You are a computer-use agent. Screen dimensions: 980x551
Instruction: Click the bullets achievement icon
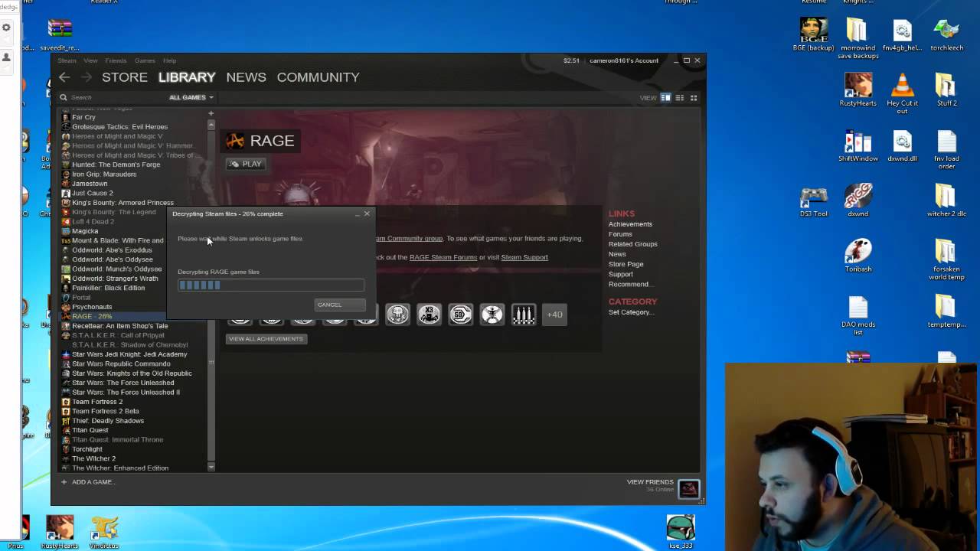point(523,314)
